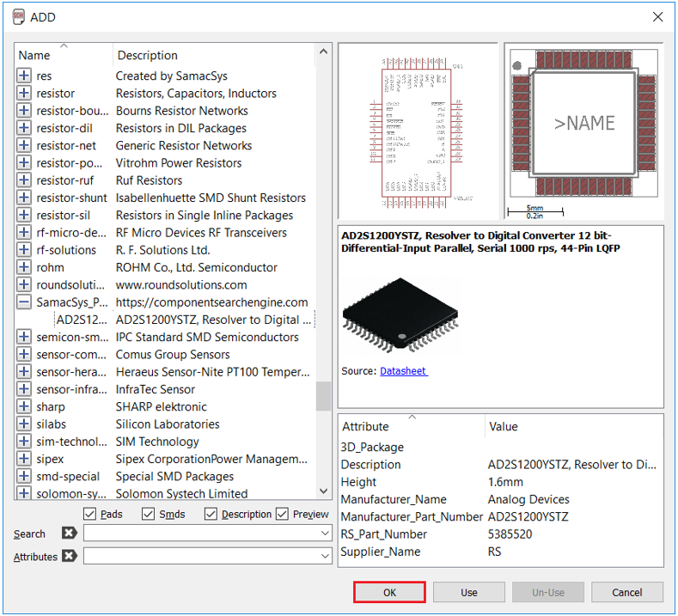Expand the sipex library

coord(24,459)
